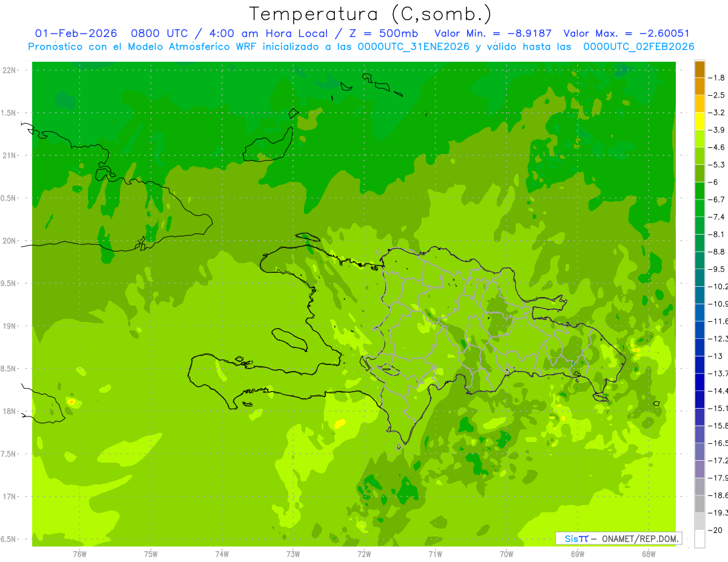
Task: Click the 'Valor Min. = -8.9187' readout
Action: click(493, 33)
